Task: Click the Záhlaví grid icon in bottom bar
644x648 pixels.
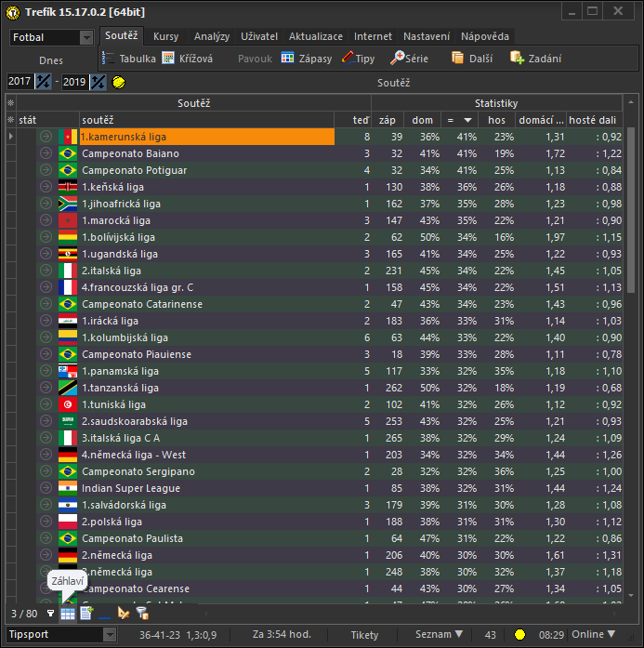Action: 68,613
